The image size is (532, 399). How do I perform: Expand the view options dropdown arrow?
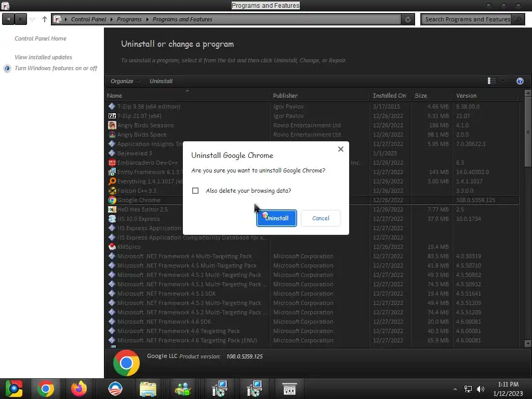coord(503,81)
